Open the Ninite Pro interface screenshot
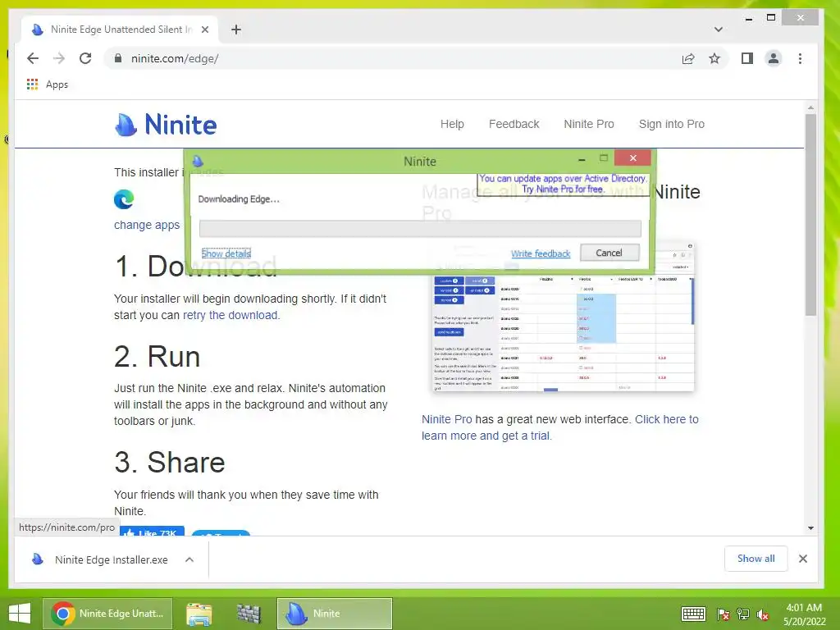The image size is (840, 630). click(563, 335)
